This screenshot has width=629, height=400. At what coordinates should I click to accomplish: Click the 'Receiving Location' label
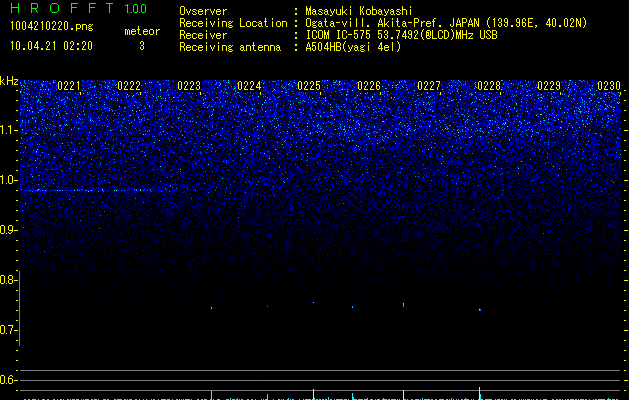tap(233, 23)
